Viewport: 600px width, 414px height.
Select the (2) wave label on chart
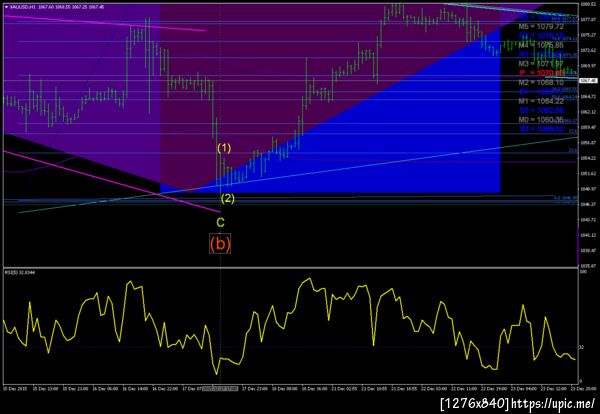227,199
